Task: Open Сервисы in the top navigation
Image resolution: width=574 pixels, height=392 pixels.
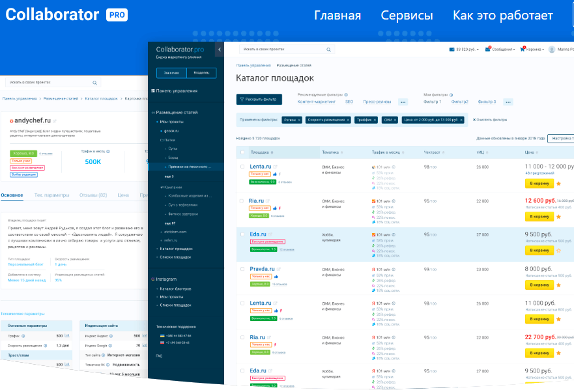Action: point(407,16)
